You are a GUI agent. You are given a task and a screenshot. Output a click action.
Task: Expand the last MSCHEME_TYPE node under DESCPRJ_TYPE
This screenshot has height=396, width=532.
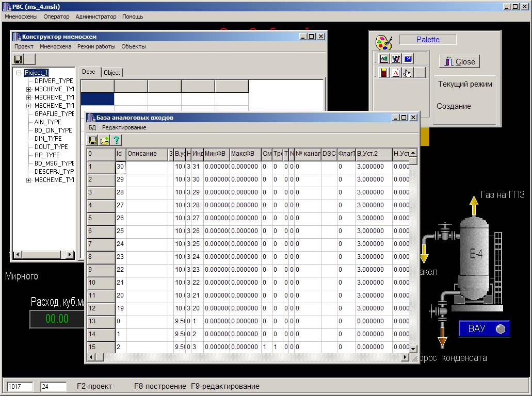point(28,180)
